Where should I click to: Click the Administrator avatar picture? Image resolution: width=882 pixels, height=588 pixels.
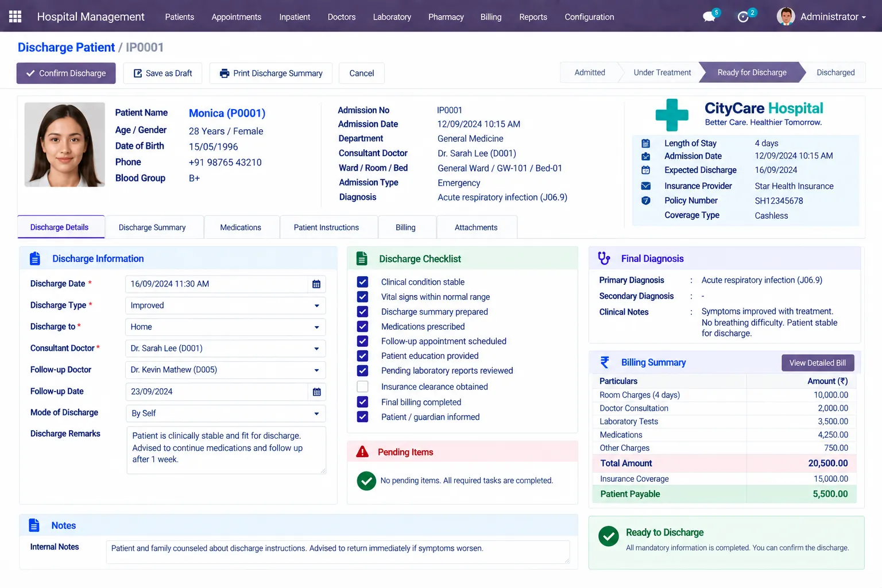(x=786, y=17)
